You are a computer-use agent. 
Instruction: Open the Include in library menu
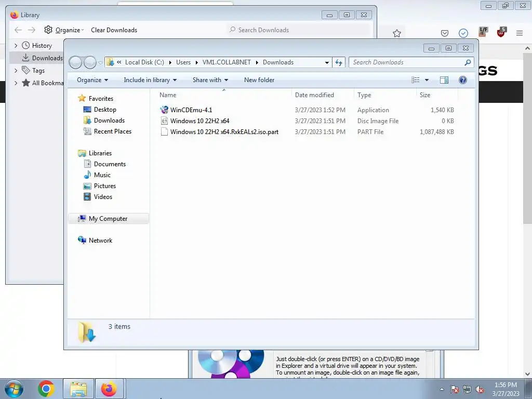tap(150, 79)
